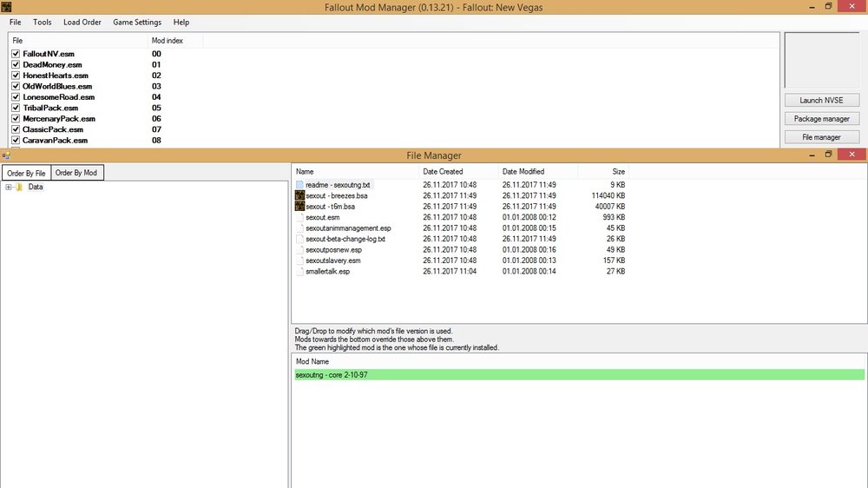Screen dimensions: 868x488
Task: Close the File Manager window
Action: coord(852,155)
